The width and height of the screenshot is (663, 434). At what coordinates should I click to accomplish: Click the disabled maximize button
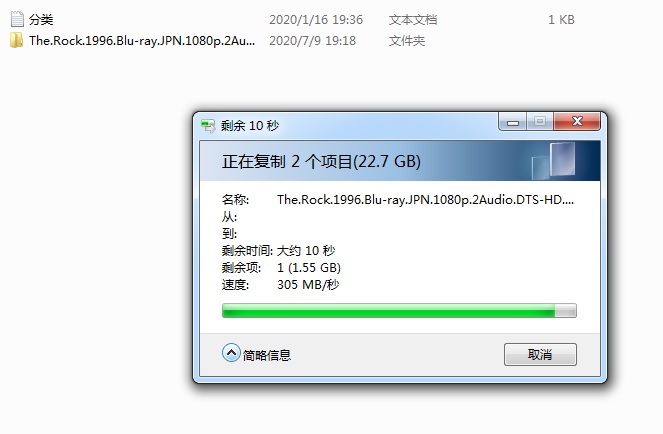540,122
